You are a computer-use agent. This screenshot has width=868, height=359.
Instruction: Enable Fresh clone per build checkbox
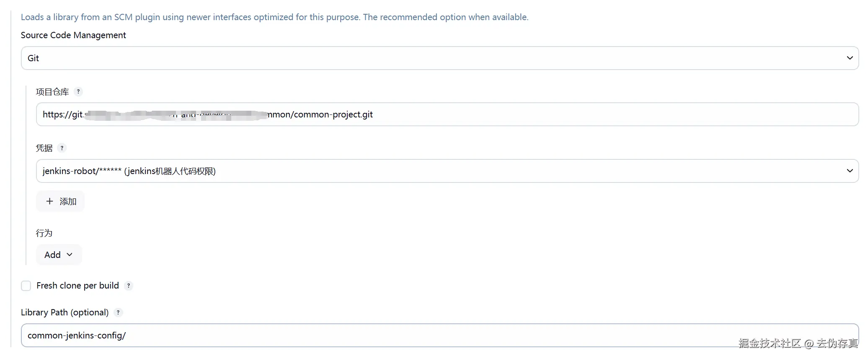click(26, 286)
